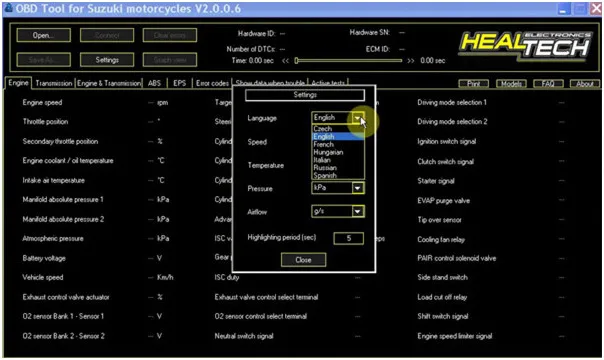Open the Models button
Screen dimensions: 604x360
(511, 84)
